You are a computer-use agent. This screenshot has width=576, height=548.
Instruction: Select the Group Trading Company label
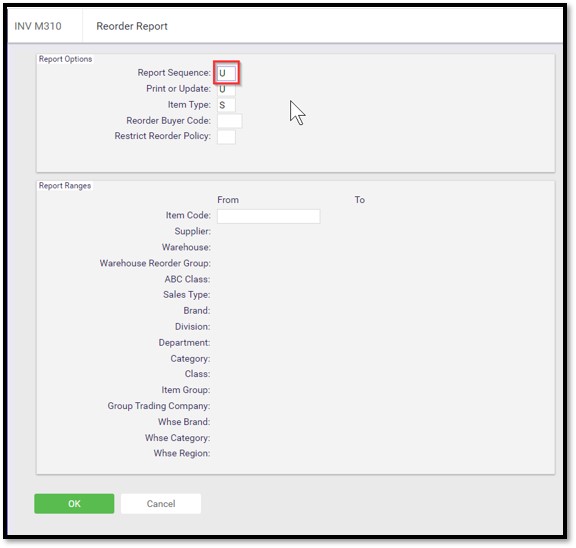[159, 406]
